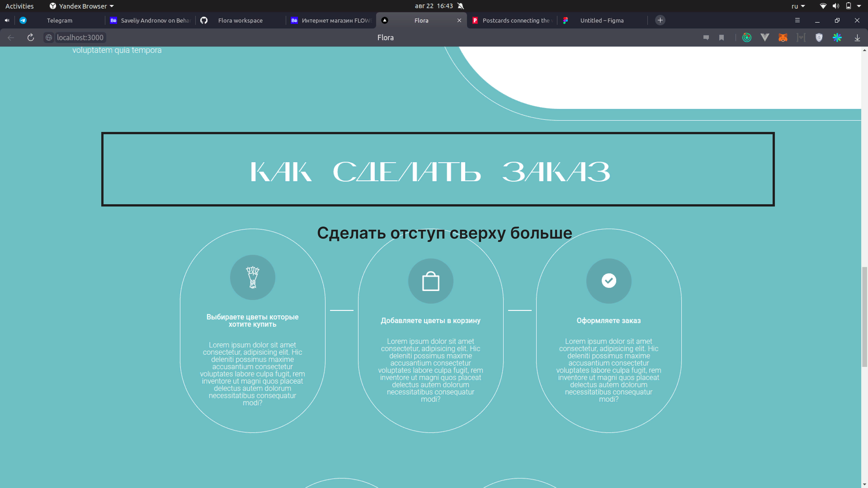
Task: Switch to the Flora workspace GitHub tab
Action: coord(240,21)
